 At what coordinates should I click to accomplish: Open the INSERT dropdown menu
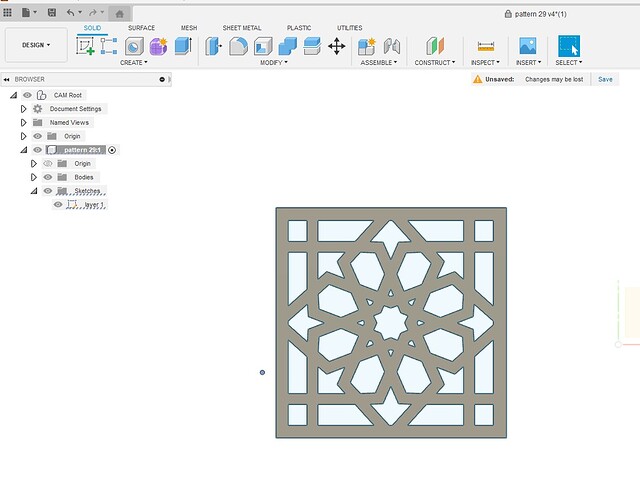(x=528, y=62)
